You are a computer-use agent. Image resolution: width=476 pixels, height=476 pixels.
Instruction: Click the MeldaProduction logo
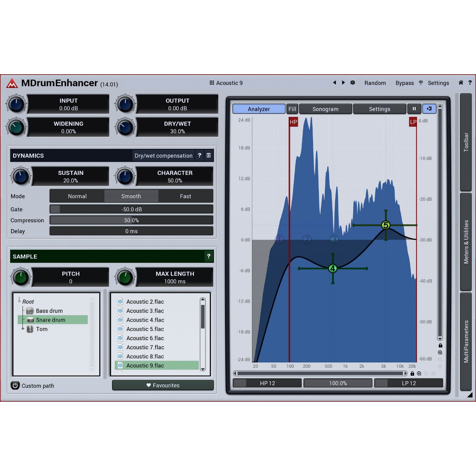click(12, 83)
